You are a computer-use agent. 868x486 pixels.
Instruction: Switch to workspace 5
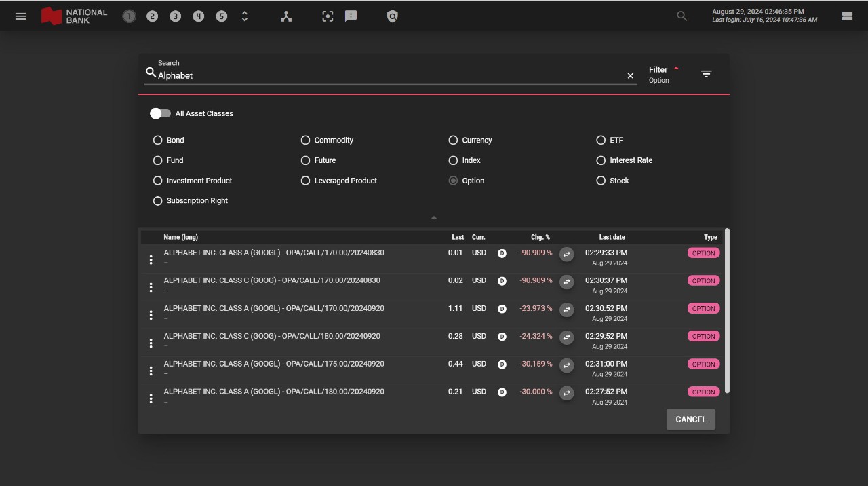click(x=221, y=16)
